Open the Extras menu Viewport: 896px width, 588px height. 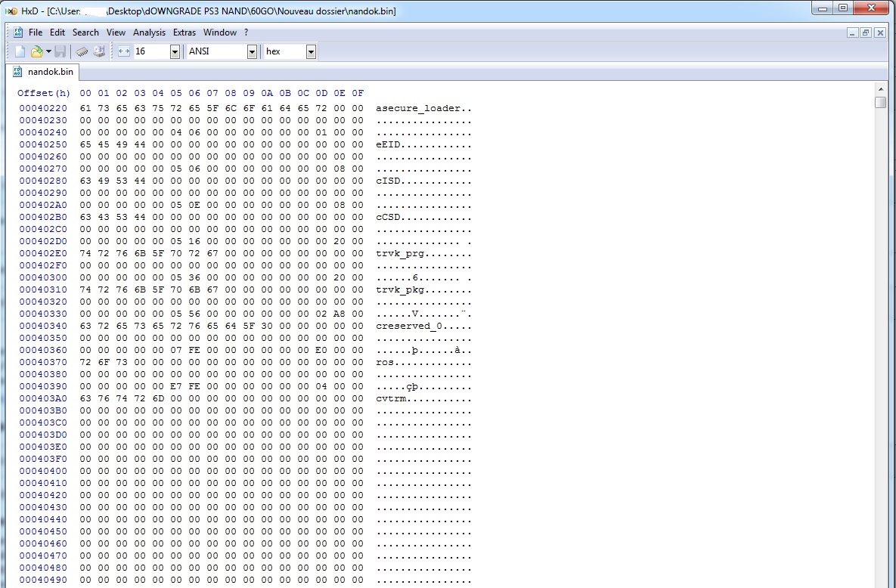click(x=184, y=32)
